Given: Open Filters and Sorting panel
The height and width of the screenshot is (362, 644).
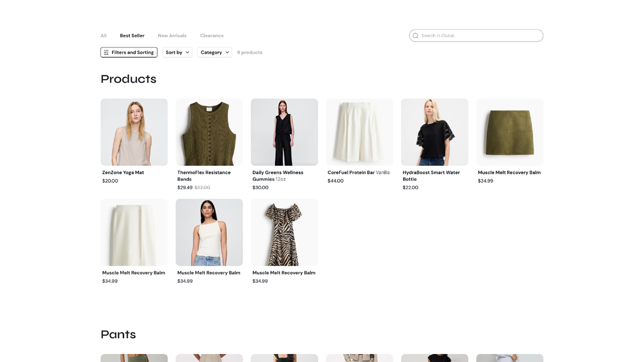Looking at the screenshot, I should coord(129,52).
